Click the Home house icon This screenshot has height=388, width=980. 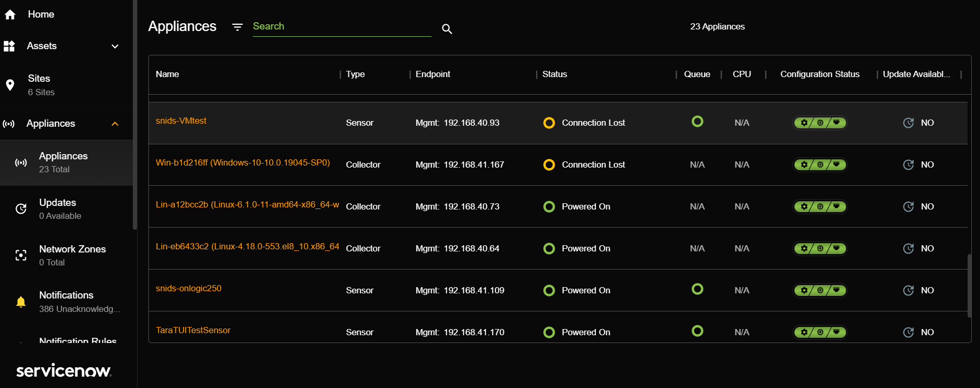tap(10, 14)
